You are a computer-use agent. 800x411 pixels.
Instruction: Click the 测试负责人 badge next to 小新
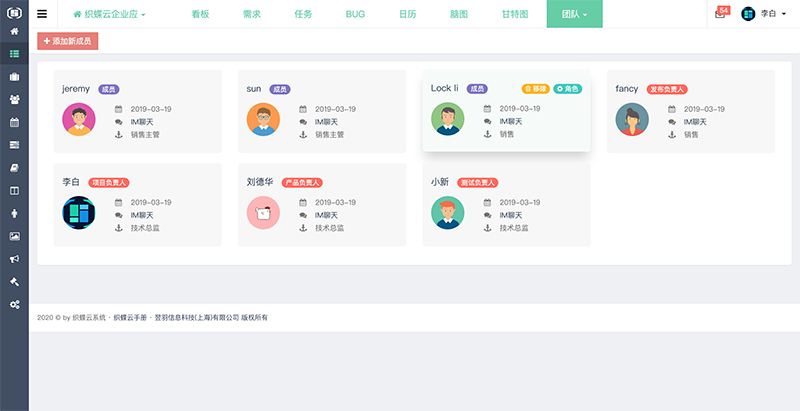pos(478,183)
